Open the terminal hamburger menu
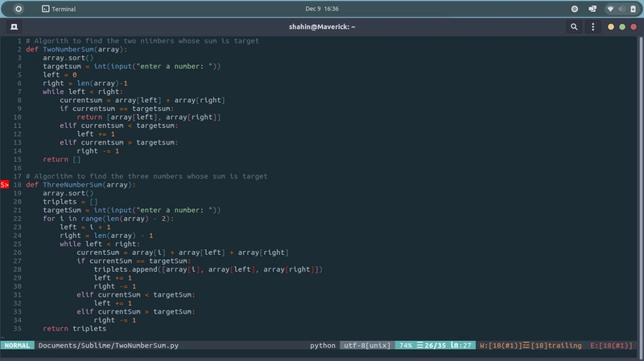Viewport: 644px width, 361px height. pyautogui.click(x=594, y=27)
